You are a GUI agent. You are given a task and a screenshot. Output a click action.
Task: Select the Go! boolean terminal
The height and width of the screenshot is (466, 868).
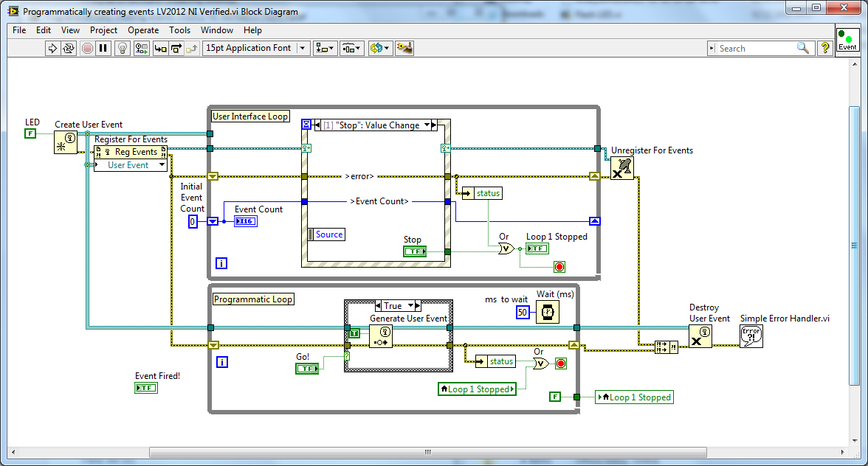(x=307, y=369)
